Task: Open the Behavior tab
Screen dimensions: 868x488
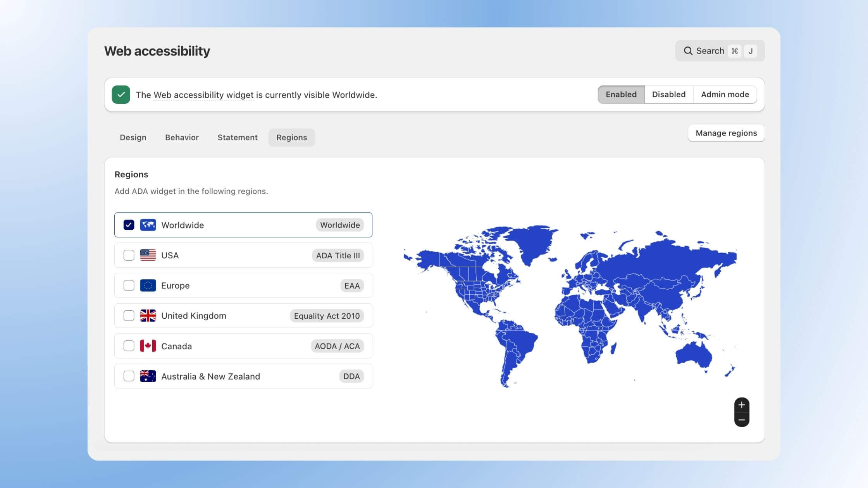Action: pyautogui.click(x=182, y=137)
